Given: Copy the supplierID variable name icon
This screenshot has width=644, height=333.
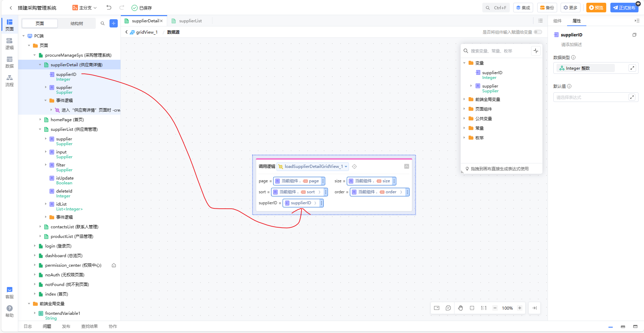Looking at the screenshot, I should tap(634, 35).
